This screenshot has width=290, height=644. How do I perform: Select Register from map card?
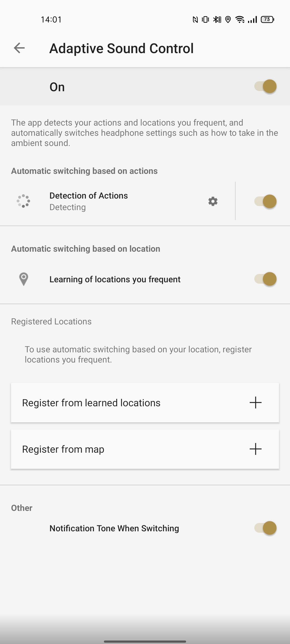click(63, 449)
